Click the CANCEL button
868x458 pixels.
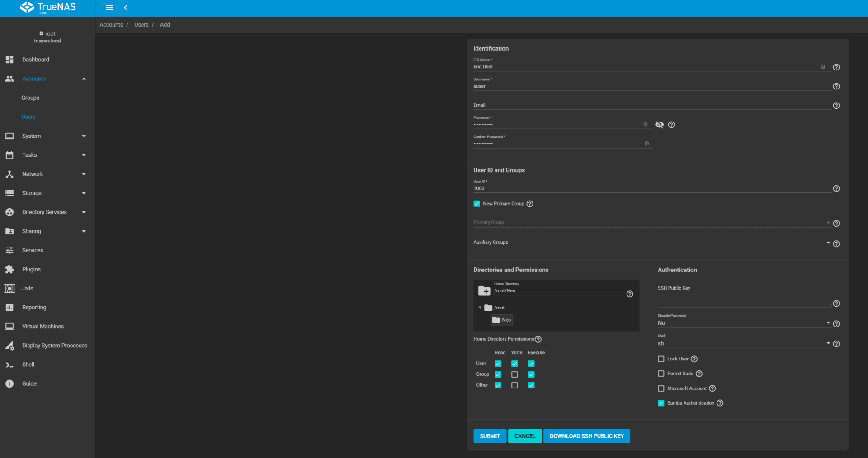(525, 436)
